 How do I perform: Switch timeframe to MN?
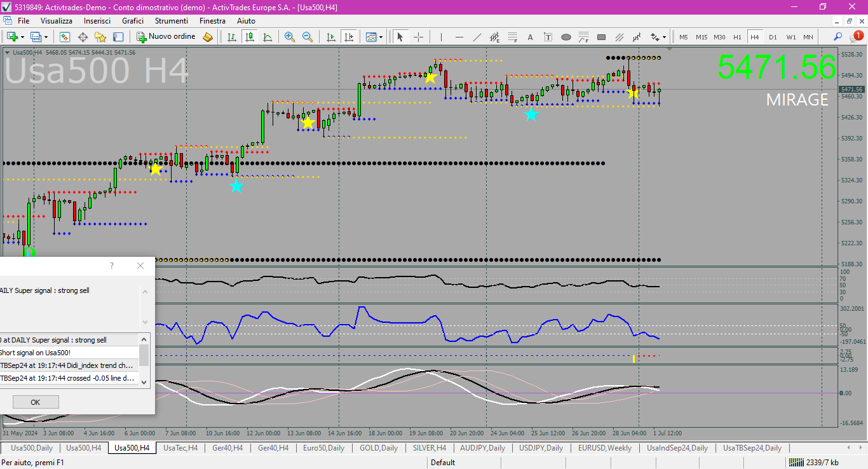click(808, 37)
